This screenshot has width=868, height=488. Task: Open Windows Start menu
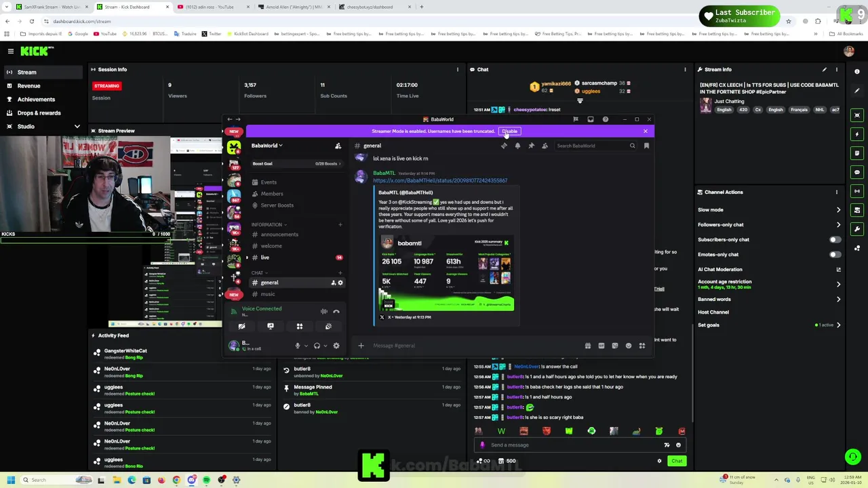tap(11, 480)
